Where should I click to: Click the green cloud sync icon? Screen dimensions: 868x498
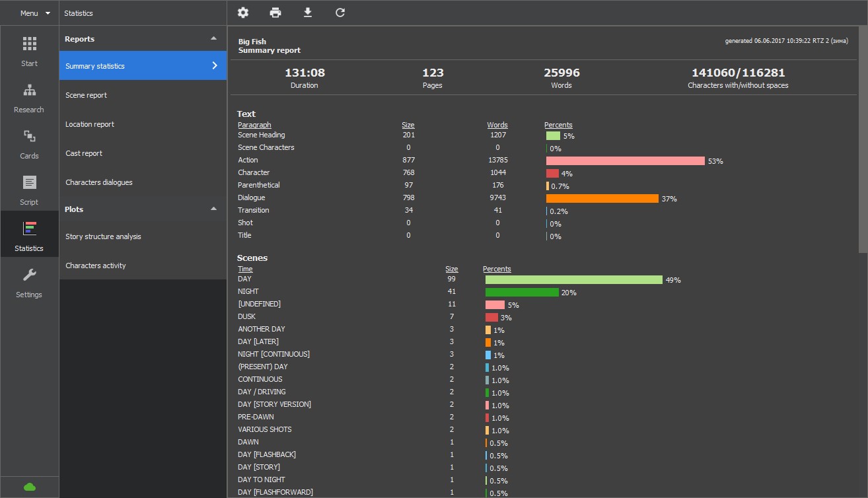click(29, 487)
